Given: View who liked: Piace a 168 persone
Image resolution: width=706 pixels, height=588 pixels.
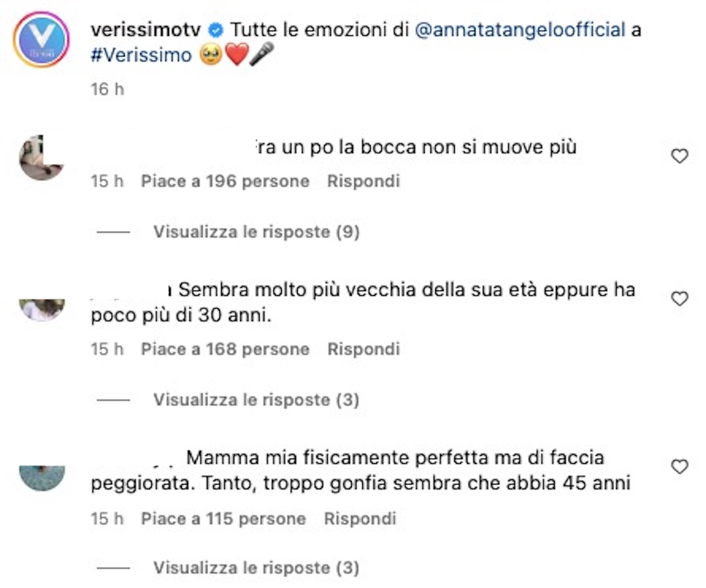Looking at the screenshot, I should click(x=225, y=349).
